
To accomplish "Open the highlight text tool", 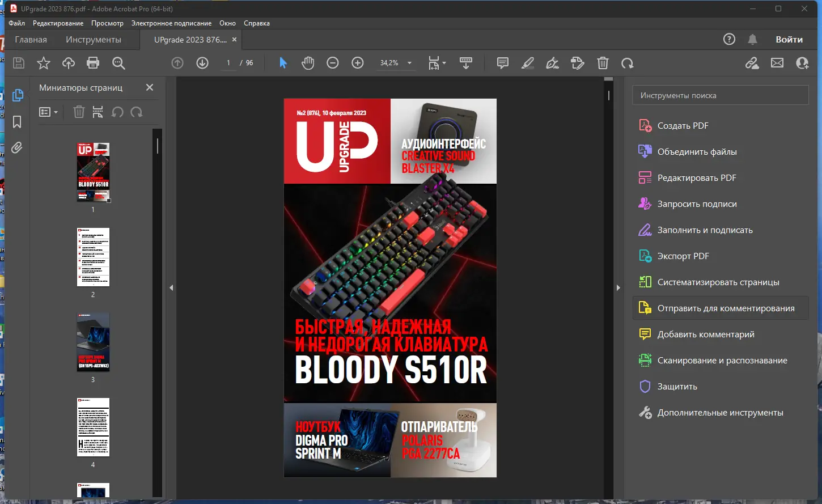I will pyautogui.click(x=528, y=63).
